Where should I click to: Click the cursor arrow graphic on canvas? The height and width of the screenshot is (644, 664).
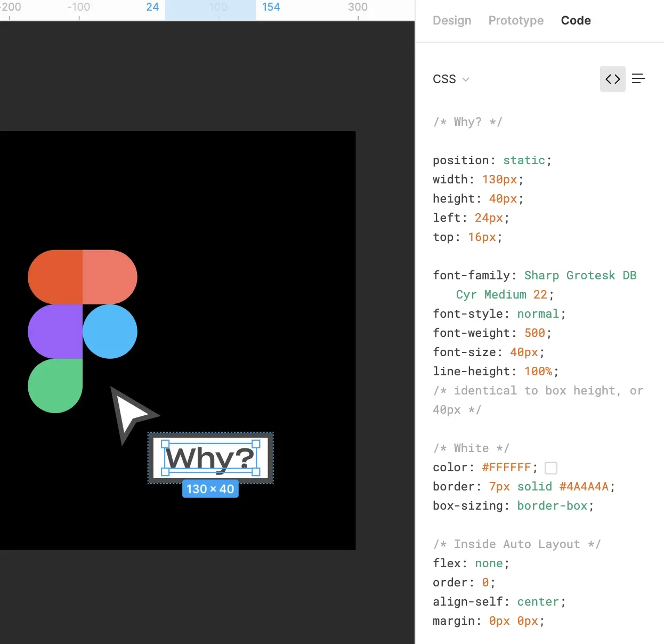pos(131,414)
